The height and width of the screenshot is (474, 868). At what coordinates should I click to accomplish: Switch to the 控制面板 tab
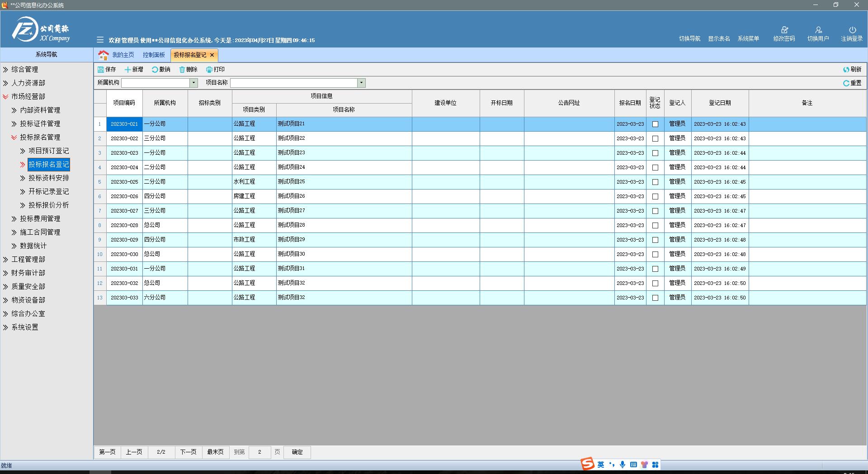tap(154, 55)
